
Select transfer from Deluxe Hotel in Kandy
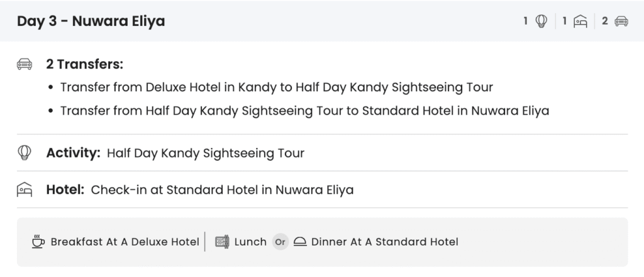[276, 87]
